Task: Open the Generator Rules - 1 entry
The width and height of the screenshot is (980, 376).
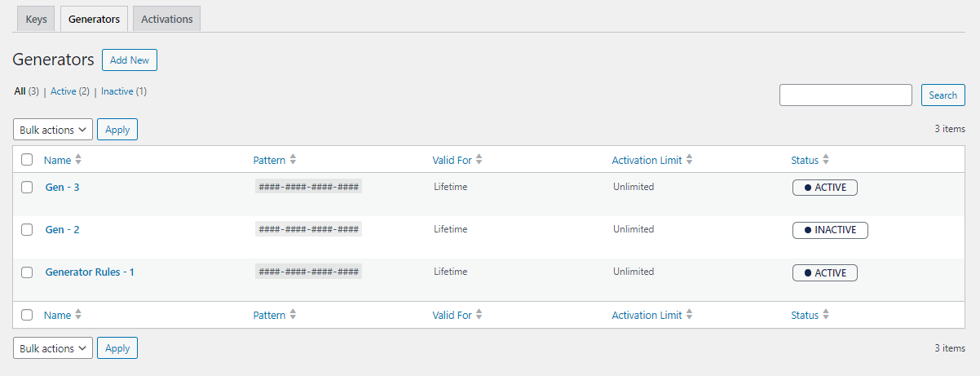Action: [90, 272]
